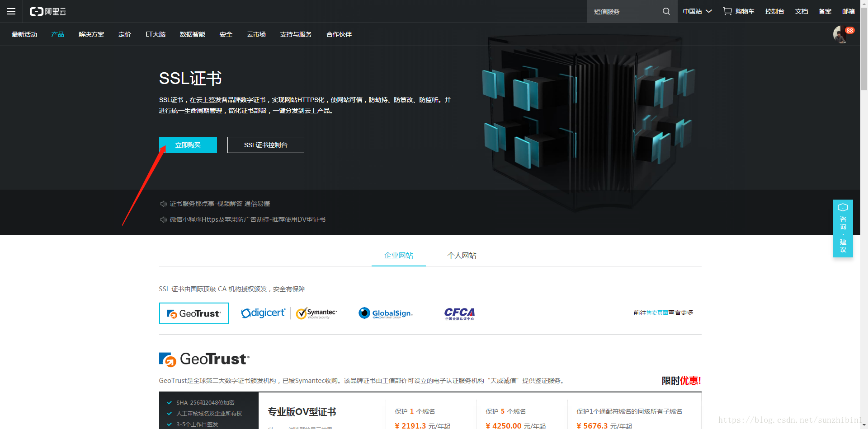The height and width of the screenshot is (429, 868).
Task: Select the GlobalSign brand logo
Action: [386, 313]
